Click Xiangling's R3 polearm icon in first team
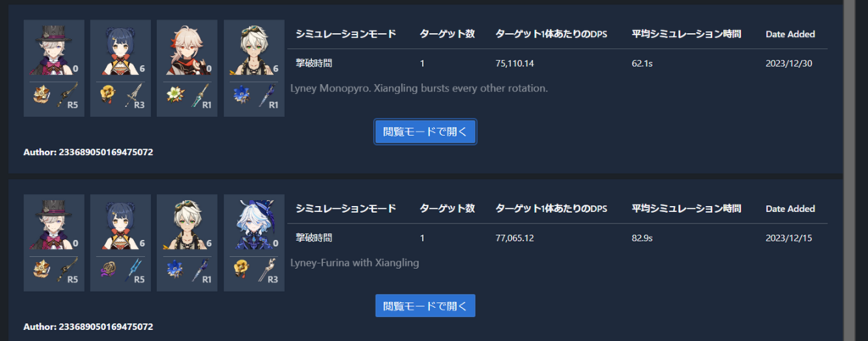 (135, 95)
